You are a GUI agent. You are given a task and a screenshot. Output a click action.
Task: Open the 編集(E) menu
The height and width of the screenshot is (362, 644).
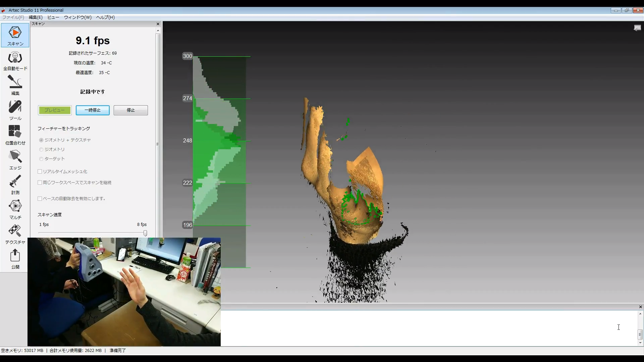[36, 17]
